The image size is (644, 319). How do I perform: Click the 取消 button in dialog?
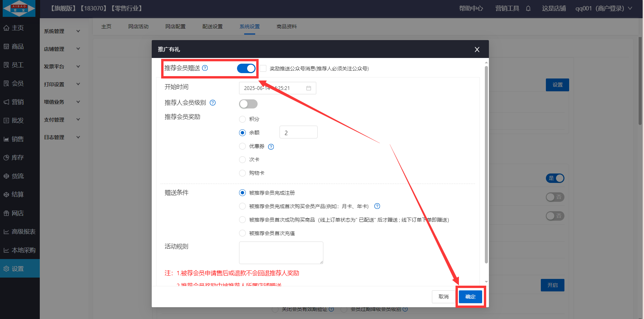443,297
